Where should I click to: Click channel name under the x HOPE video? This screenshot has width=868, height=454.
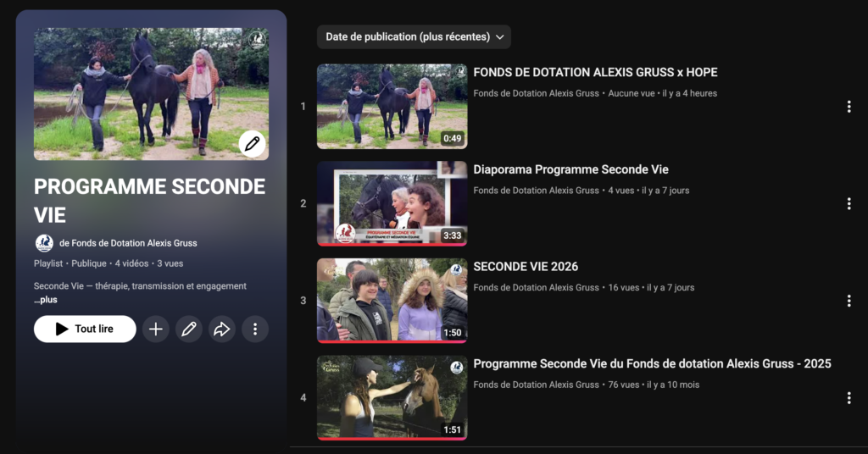coord(536,93)
